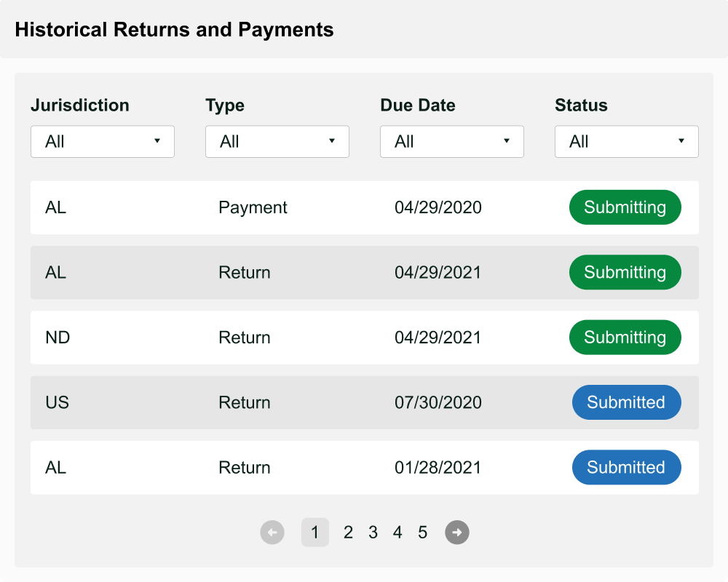
Task: Open the Jurisdiction filter dropdown
Action: point(102,141)
